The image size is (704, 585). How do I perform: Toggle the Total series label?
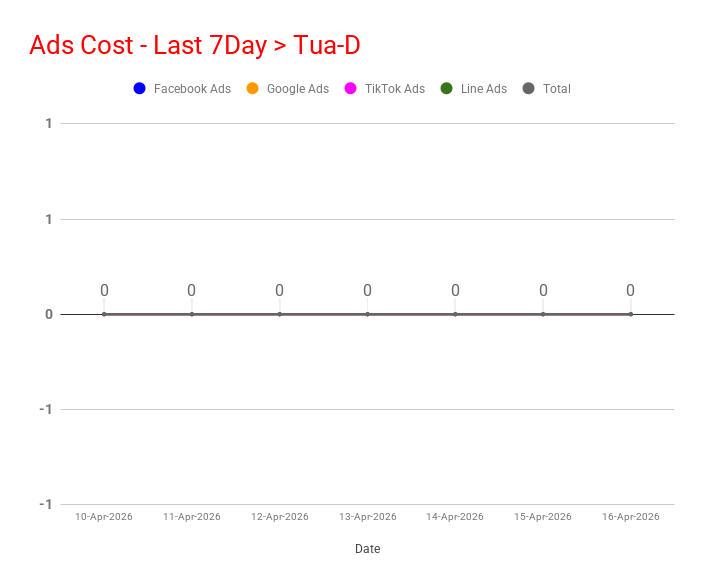coord(556,89)
